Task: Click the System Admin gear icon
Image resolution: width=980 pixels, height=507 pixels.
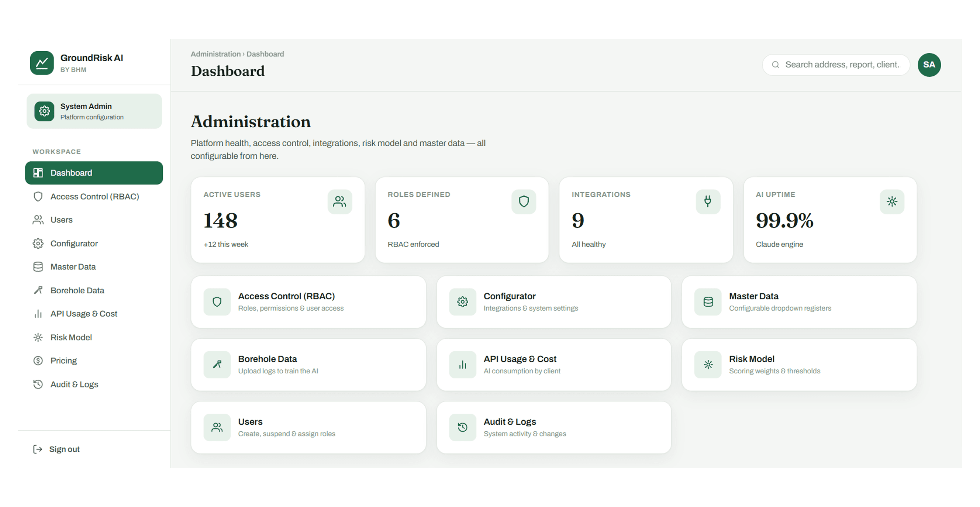Action: [44, 111]
